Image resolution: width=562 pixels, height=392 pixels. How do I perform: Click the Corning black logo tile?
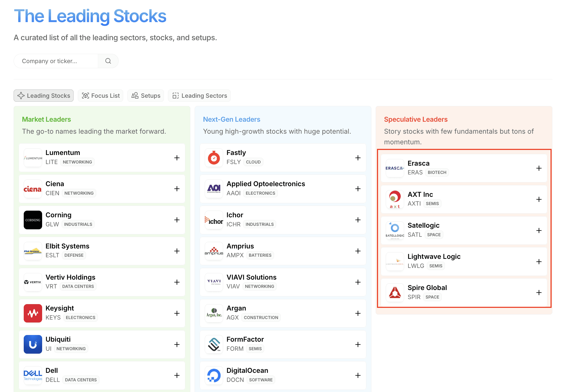pos(33,220)
